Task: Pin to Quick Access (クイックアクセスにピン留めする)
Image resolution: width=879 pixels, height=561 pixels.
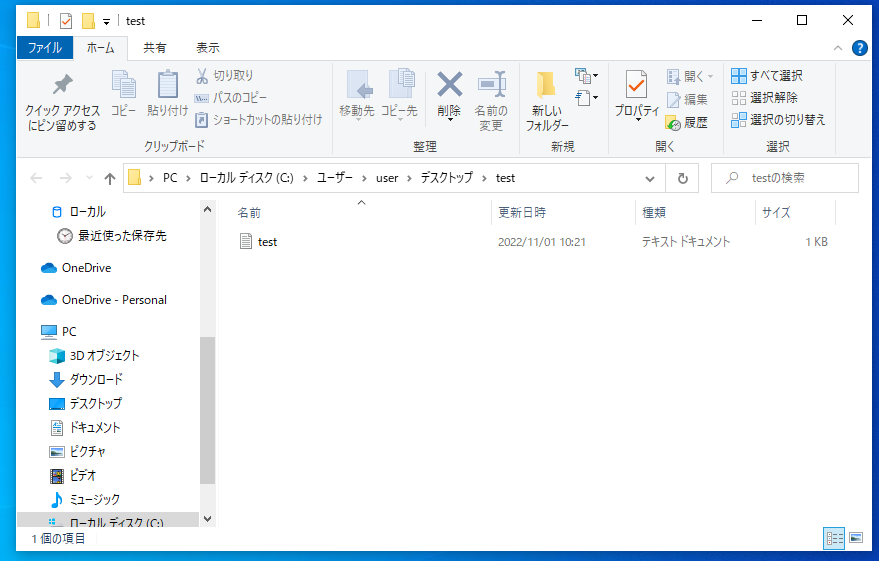Action: [62, 100]
